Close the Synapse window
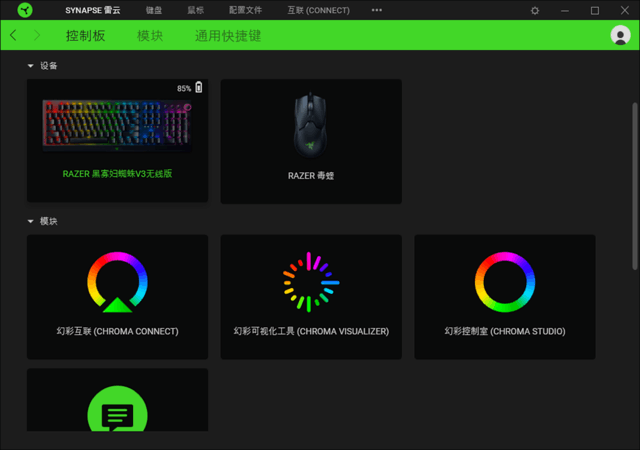 tap(624, 10)
